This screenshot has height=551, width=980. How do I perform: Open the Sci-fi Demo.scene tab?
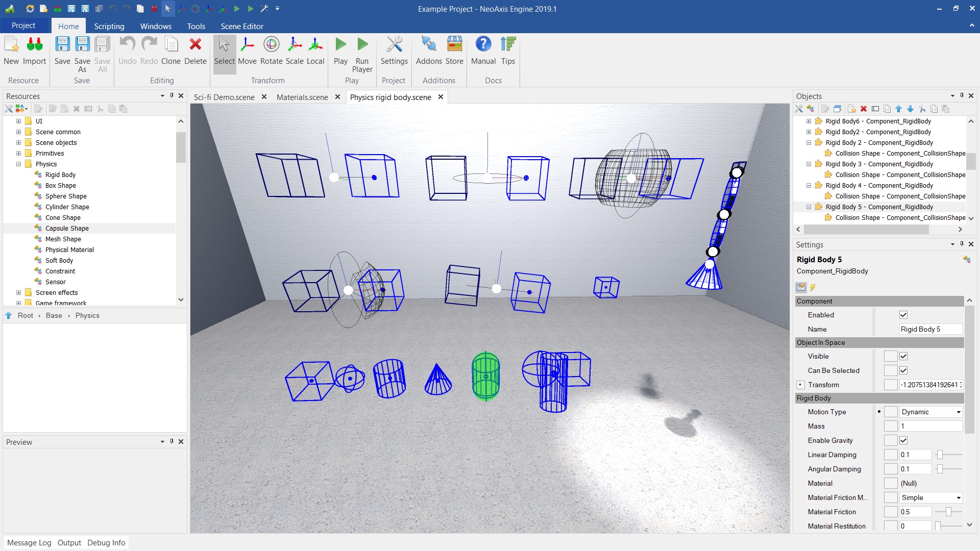tap(224, 97)
